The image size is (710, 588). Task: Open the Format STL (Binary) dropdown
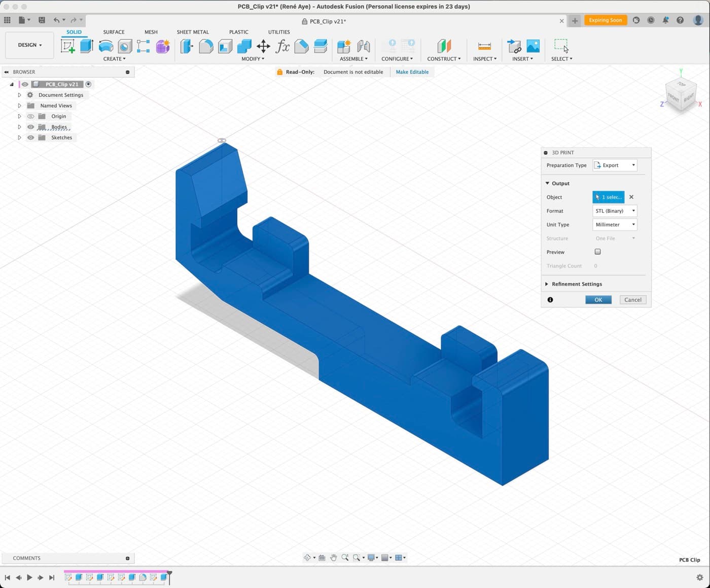[x=615, y=211]
